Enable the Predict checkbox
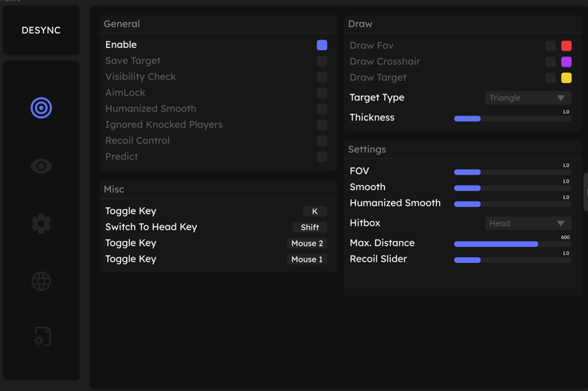 pyautogui.click(x=322, y=157)
